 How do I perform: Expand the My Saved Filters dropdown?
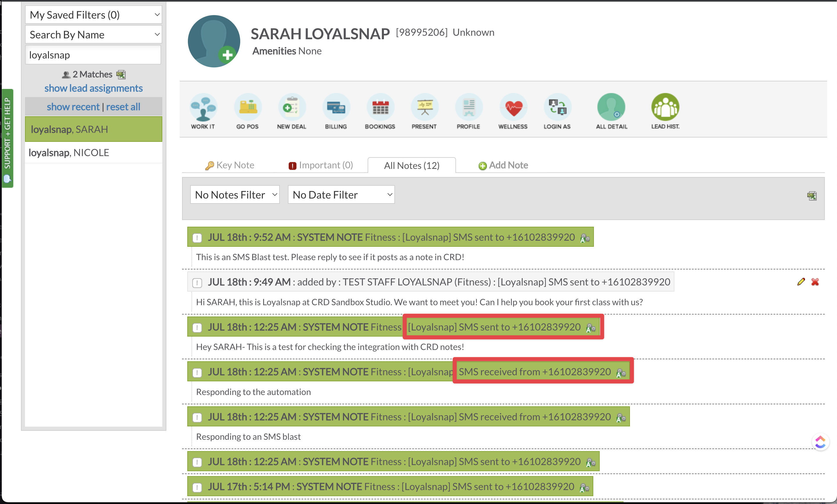pyautogui.click(x=93, y=15)
